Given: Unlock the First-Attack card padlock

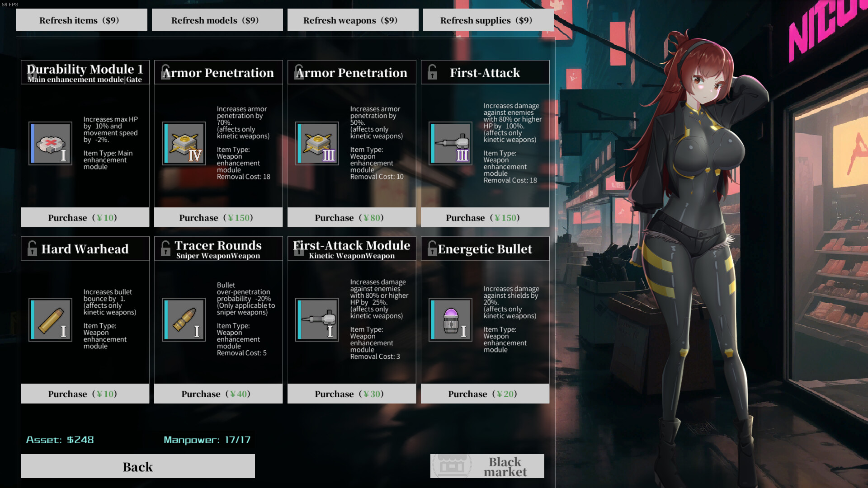Looking at the screenshot, I should tap(433, 72).
